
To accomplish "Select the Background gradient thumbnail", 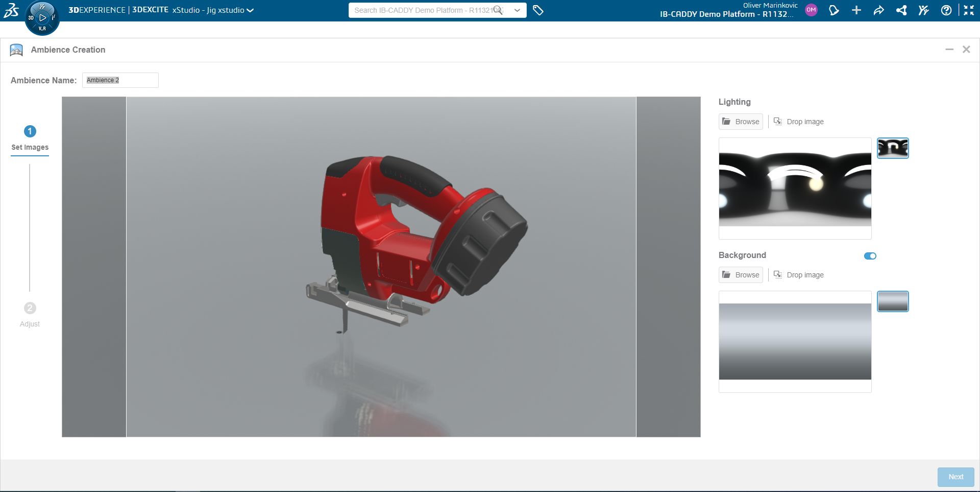I will 893,301.
